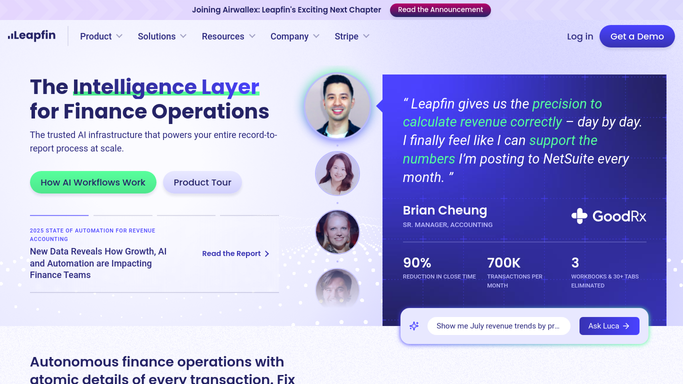Click '2025 State of Automation' label
The height and width of the screenshot is (384, 683).
pos(92,235)
